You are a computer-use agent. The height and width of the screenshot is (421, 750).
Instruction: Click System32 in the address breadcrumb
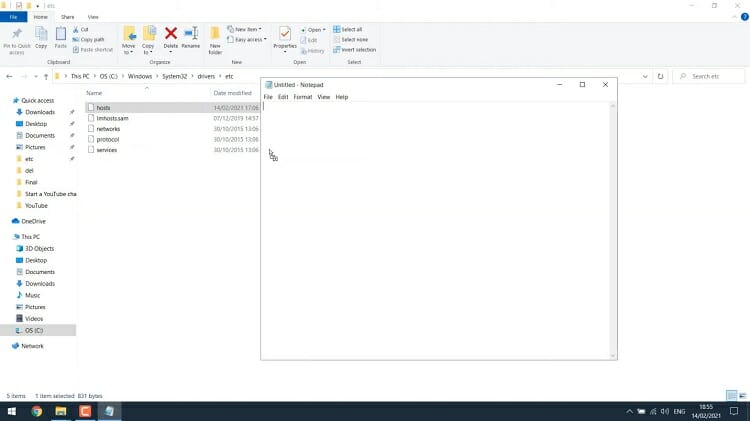[175, 76]
